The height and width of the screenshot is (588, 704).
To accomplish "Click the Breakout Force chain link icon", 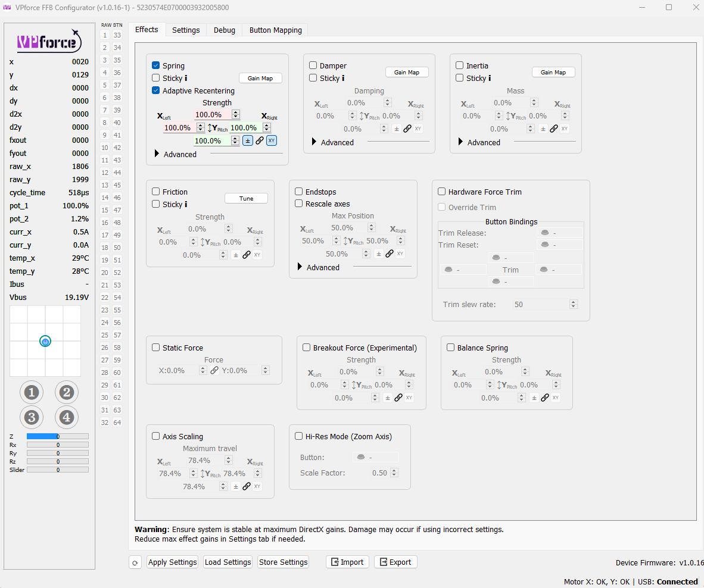I will [x=398, y=398].
